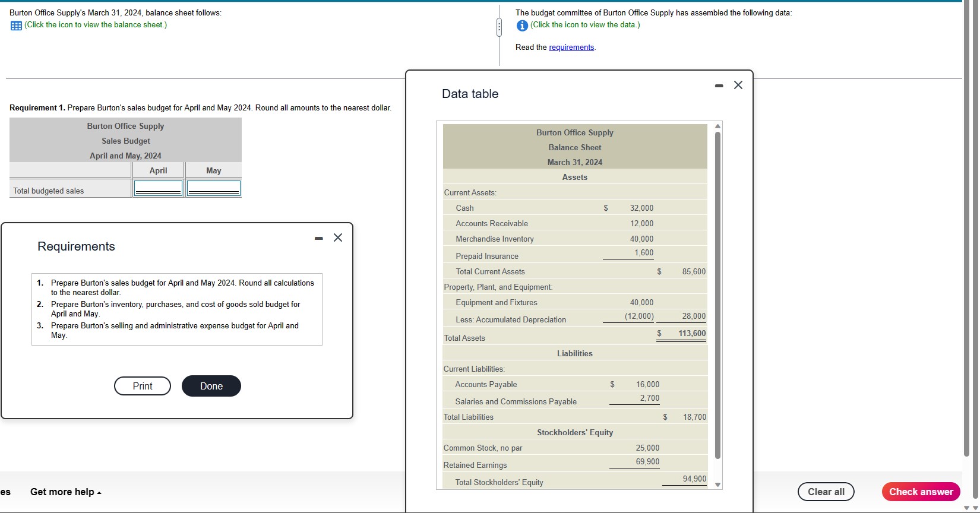980x513 pixels.
Task: Minimize the Data table dialog
Action: coord(719,86)
